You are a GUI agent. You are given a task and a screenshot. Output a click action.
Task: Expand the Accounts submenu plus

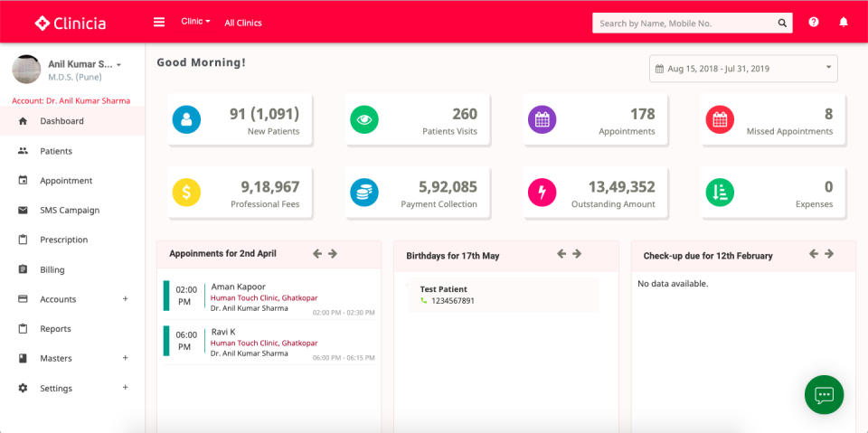[x=125, y=298]
